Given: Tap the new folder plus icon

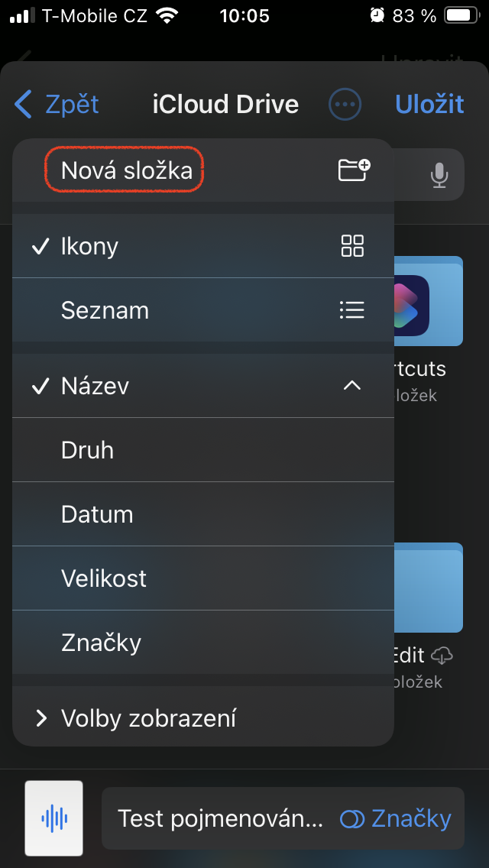Looking at the screenshot, I should pyautogui.click(x=353, y=170).
